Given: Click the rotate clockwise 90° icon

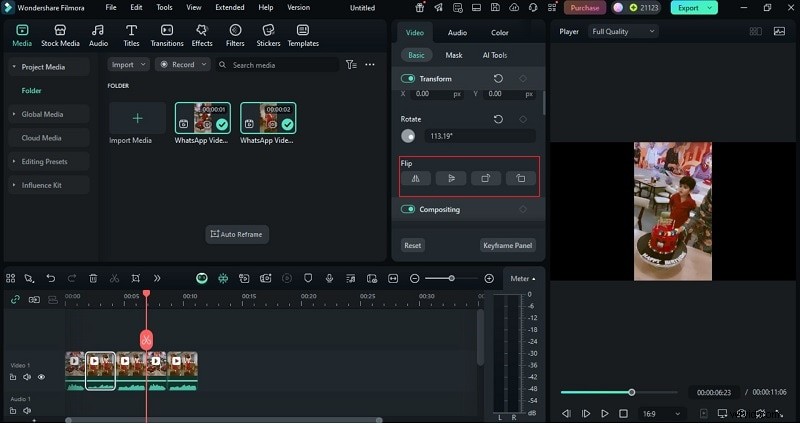Looking at the screenshot, I should click(x=485, y=179).
